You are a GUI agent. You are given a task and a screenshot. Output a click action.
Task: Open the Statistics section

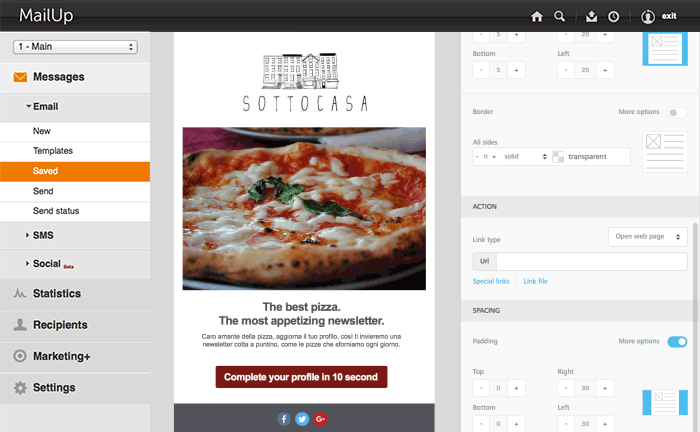(56, 294)
